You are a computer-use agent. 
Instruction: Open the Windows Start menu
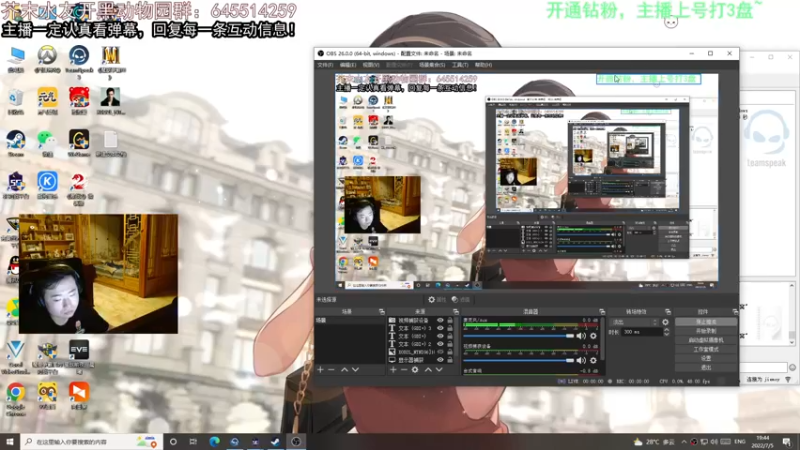10,441
